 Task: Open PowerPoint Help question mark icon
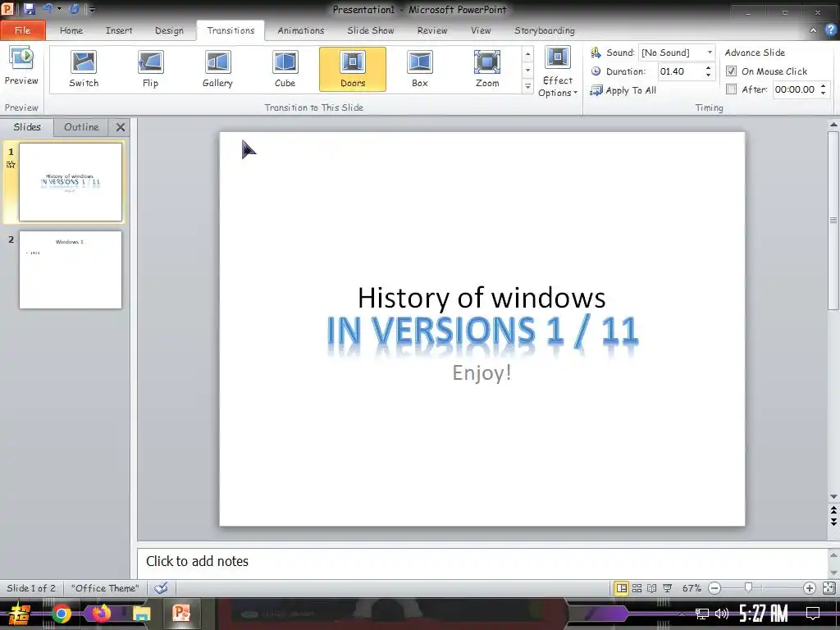pos(830,30)
